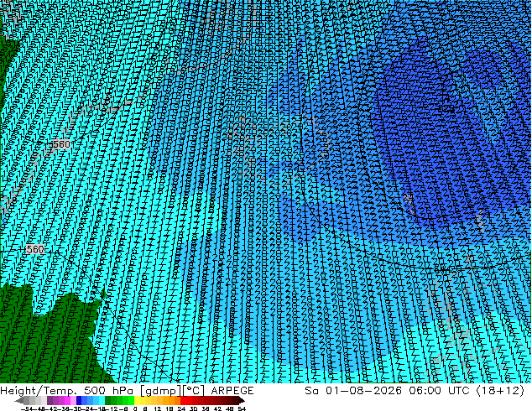Viewport: 532px width, 411px height.
Task: Click the 0 legend value
Action: 135,409
